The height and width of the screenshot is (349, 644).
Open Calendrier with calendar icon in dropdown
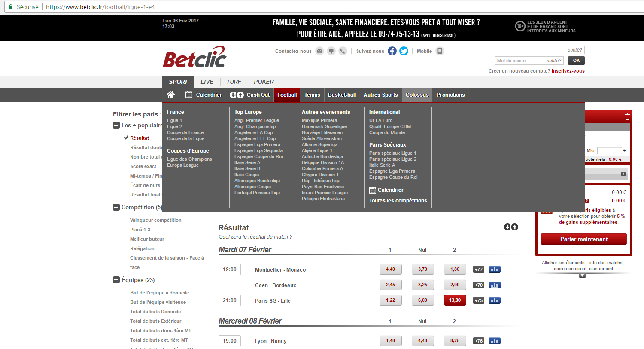tap(386, 190)
